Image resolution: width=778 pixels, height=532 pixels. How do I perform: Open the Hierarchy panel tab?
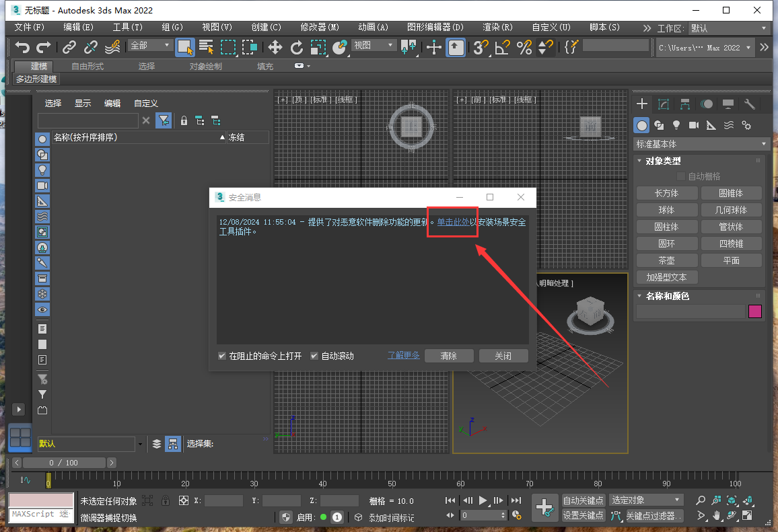(685, 104)
